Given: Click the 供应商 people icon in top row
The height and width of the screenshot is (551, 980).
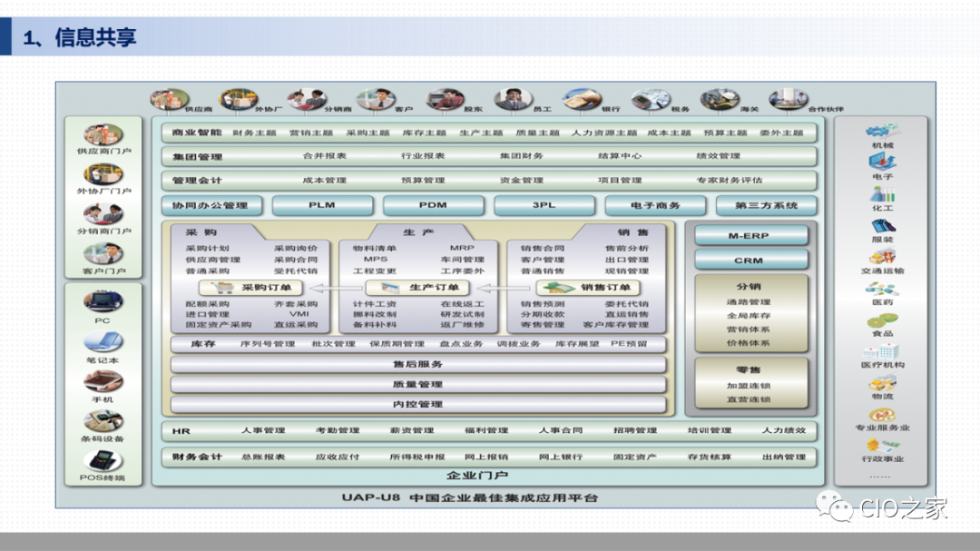Looking at the screenshot, I should click(x=170, y=100).
